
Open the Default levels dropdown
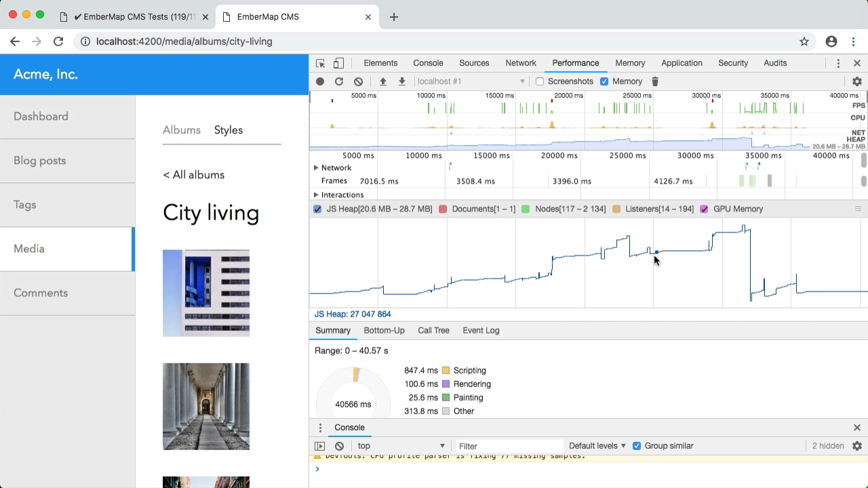[x=597, y=446]
